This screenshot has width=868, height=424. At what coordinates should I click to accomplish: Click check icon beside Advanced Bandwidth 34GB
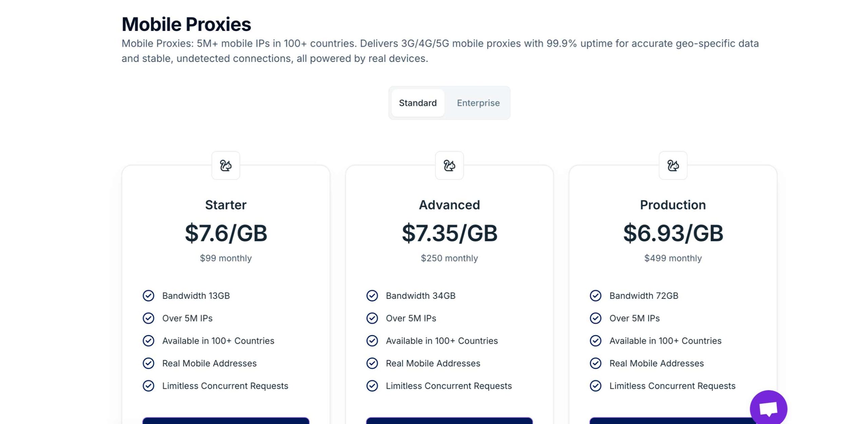pyautogui.click(x=372, y=296)
